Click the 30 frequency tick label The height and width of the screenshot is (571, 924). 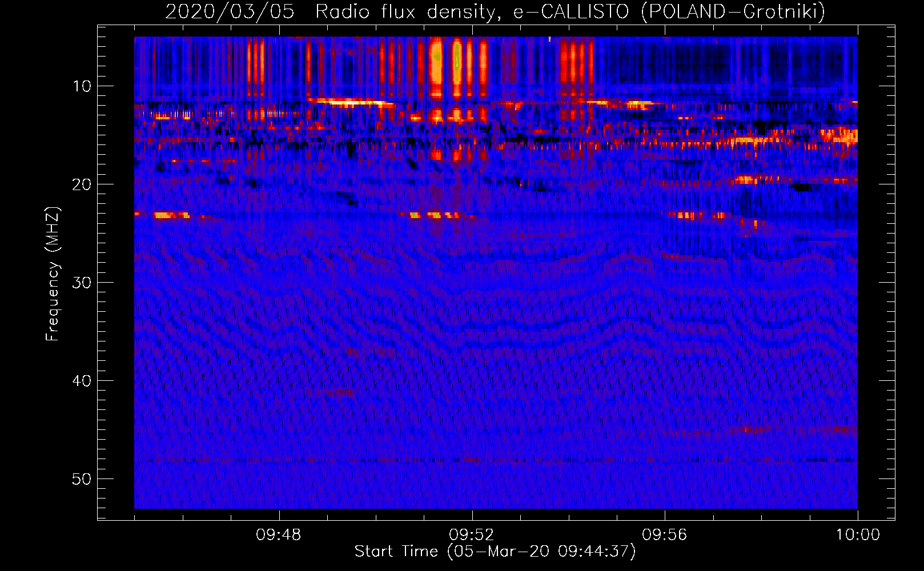(x=82, y=283)
